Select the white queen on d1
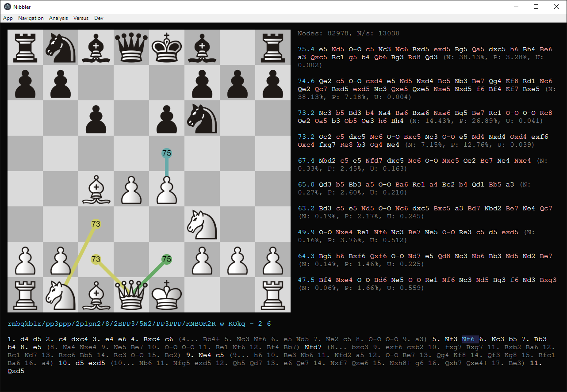 point(131,295)
